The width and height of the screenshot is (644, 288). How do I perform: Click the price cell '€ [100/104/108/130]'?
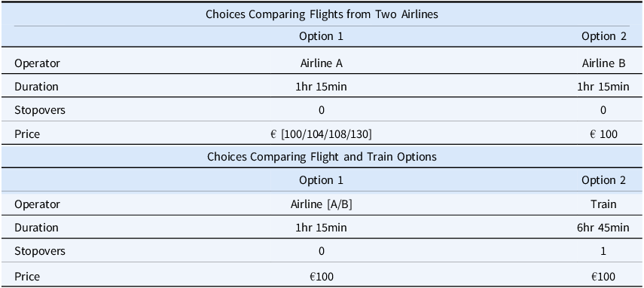click(321, 134)
